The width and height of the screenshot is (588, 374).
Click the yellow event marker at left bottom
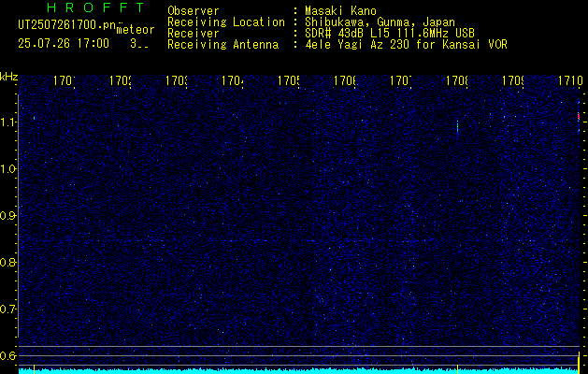[34, 368]
